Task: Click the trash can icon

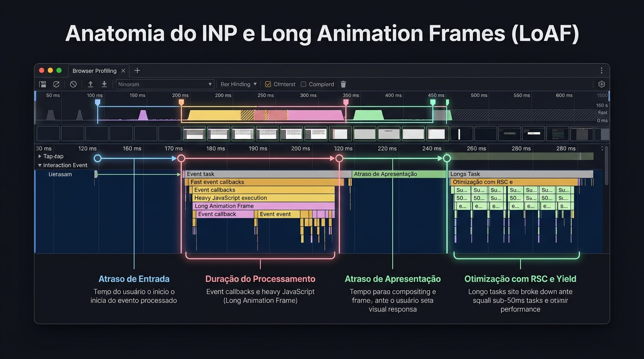Action: (343, 84)
